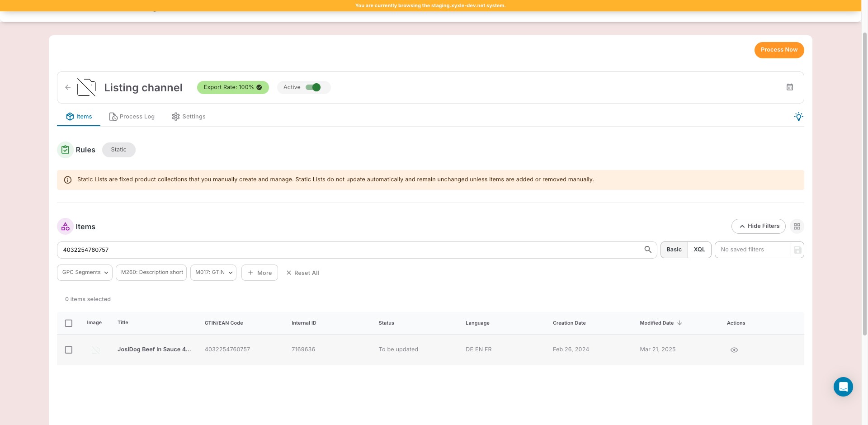Click the search magnifier icon
Viewport: 868px width, 425px height.
[x=647, y=250]
